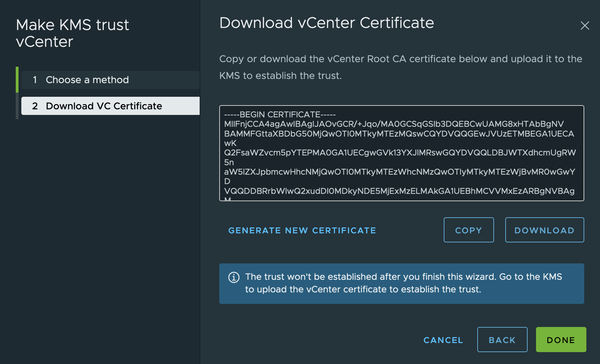Finish the wizard with Done
This screenshot has height=364, width=600.
pyautogui.click(x=561, y=340)
